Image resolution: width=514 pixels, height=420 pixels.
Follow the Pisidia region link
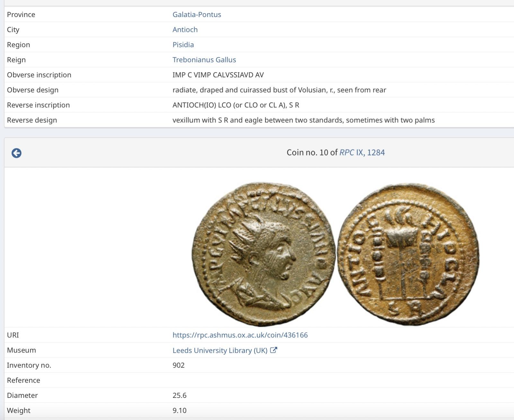(183, 45)
